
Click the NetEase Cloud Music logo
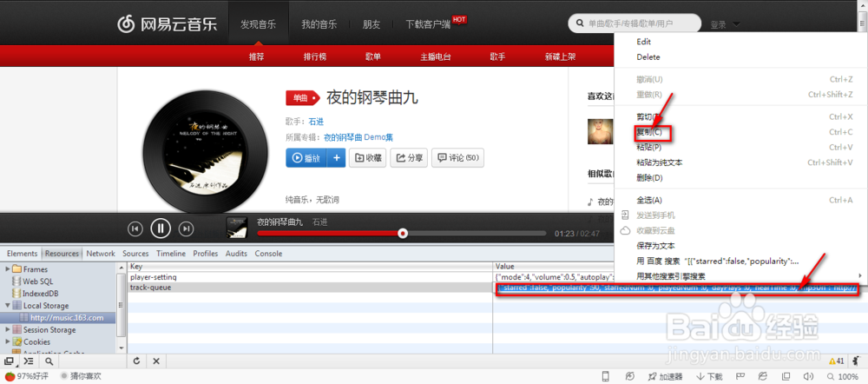tap(168, 23)
